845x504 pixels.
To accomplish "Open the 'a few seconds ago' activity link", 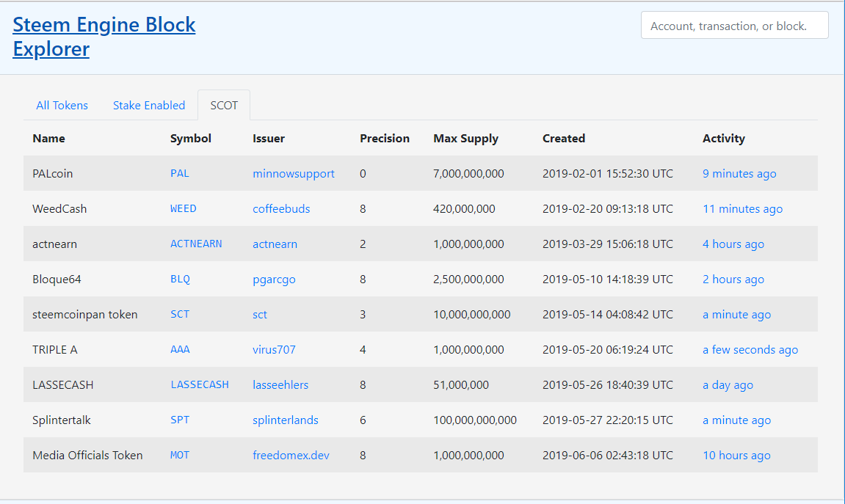I will [x=750, y=350].
